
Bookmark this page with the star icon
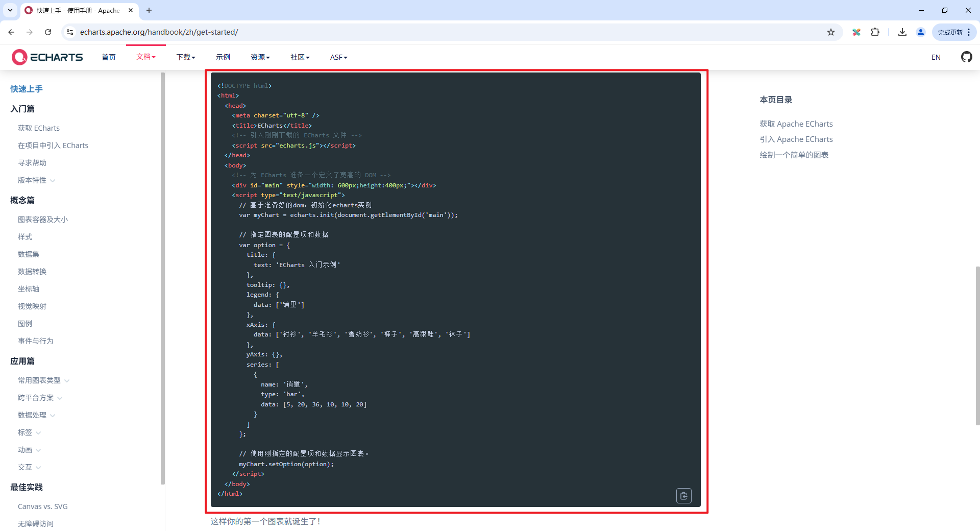(831, 32)
